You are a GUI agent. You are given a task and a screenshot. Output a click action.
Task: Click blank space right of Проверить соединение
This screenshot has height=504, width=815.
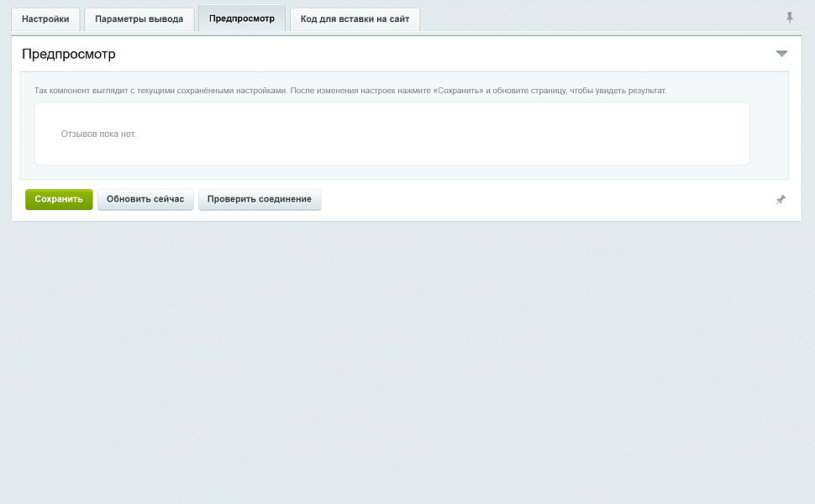pos(546,200)
